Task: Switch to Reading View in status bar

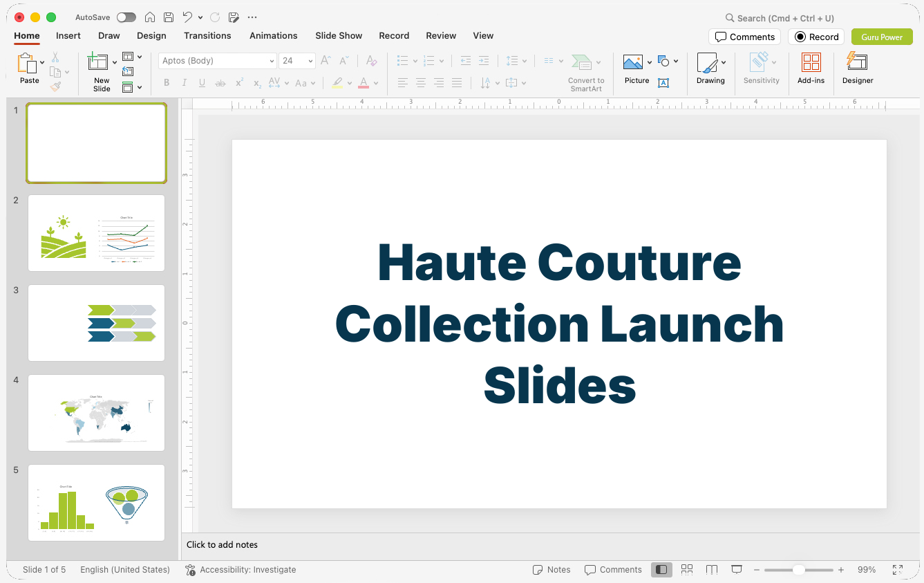Action: pyautogui.click(x=712, y=570)
